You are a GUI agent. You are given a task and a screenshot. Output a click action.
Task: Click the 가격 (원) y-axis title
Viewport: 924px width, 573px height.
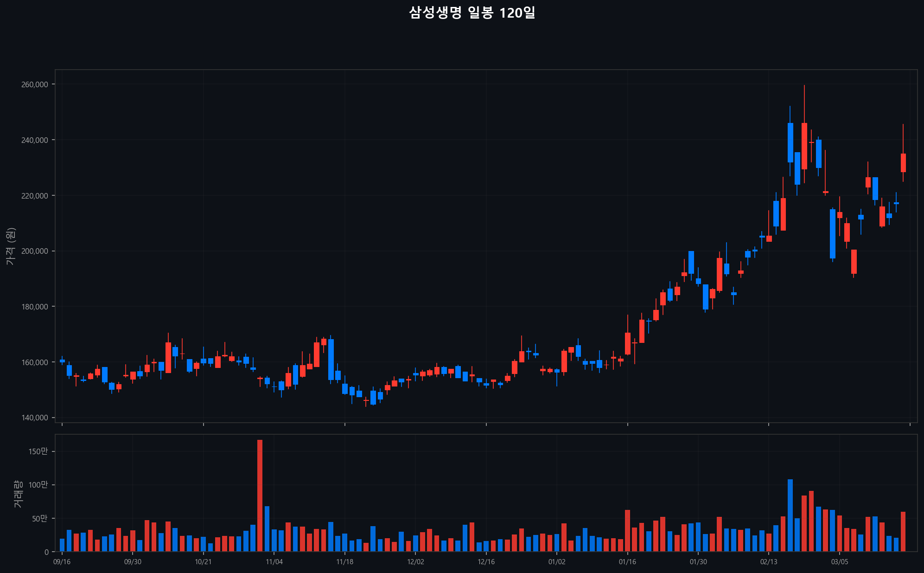[x=11, y=246]
